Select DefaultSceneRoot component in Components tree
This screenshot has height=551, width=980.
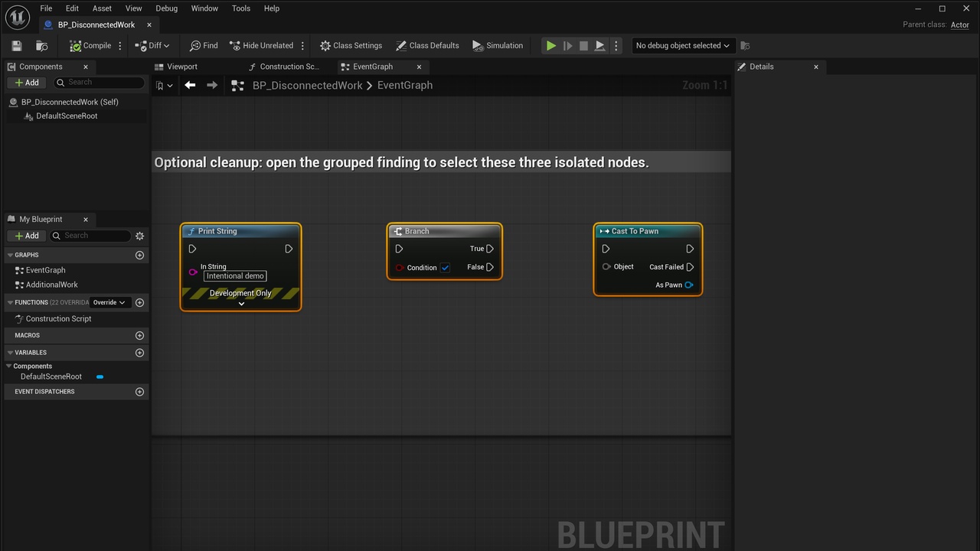pyautogui.click(x=67, y=116)
